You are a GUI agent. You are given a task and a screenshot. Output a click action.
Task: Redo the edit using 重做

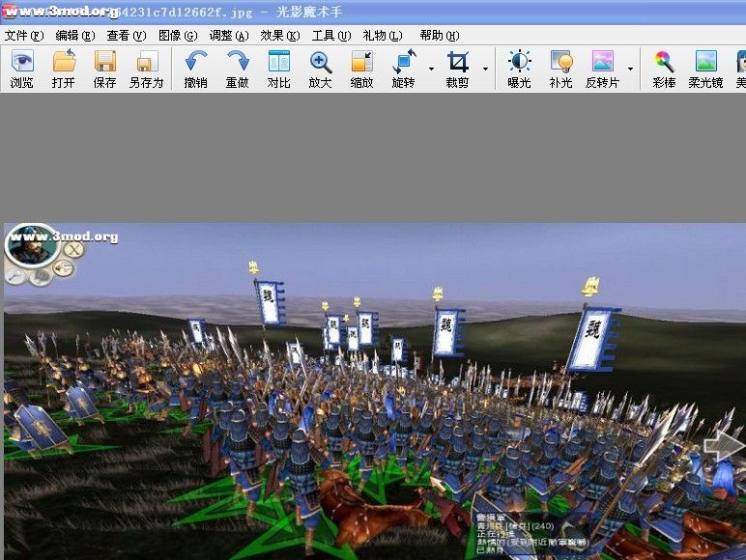(x=237, y=69)
